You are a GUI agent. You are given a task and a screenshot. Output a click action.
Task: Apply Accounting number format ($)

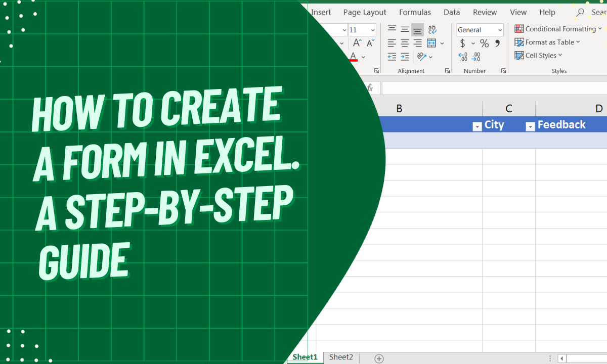[462, 43]
